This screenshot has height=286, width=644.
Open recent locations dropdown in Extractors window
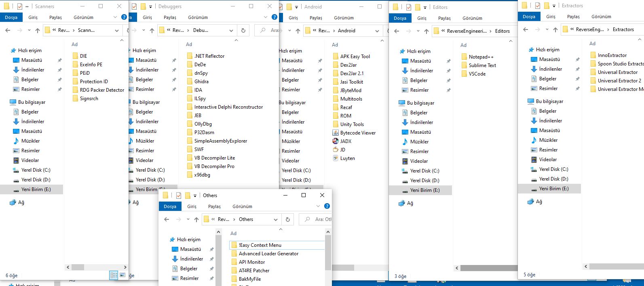[x=547, y=29]
